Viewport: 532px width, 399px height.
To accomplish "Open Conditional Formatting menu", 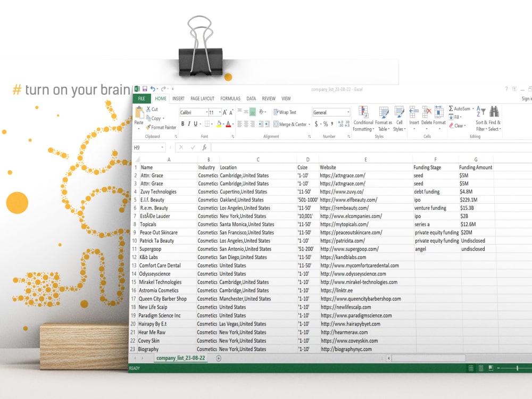I will pos(363,119).
